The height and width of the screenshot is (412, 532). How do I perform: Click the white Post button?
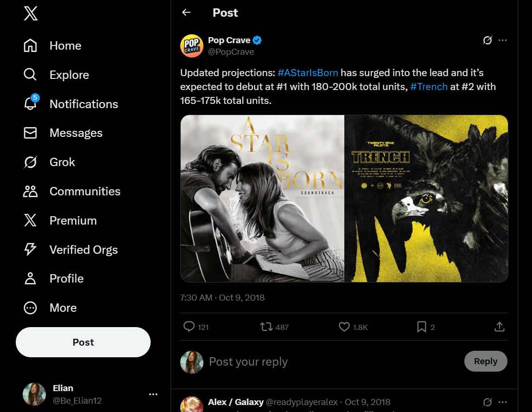[83, 342]
